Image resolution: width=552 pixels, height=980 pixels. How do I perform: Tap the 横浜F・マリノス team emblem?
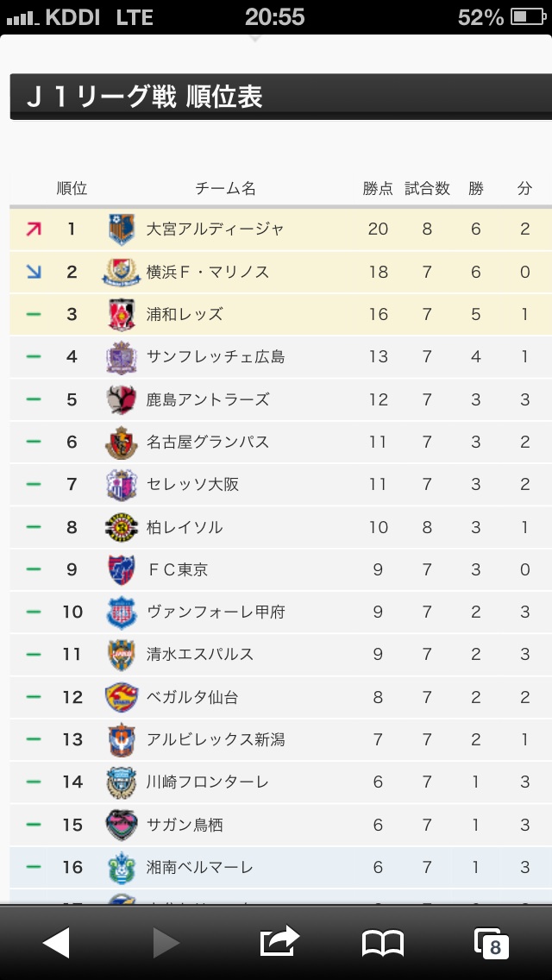click(122, 272)
